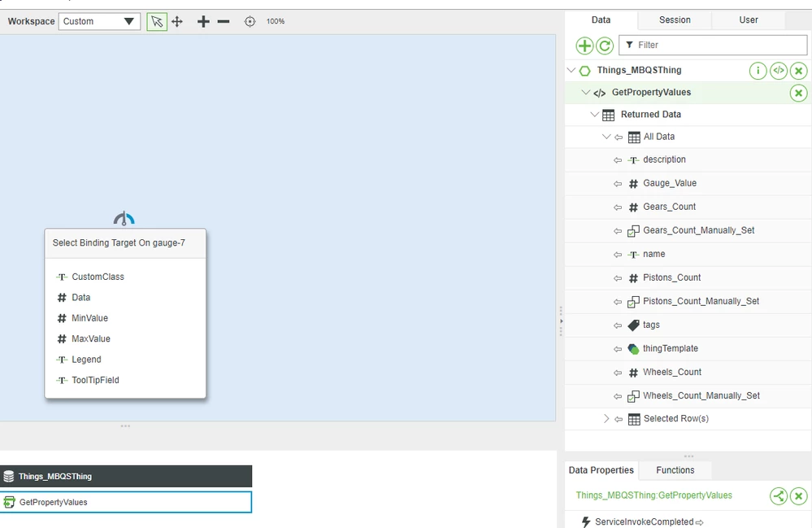Remove the GetPropertyValues service

pos(798,94)
